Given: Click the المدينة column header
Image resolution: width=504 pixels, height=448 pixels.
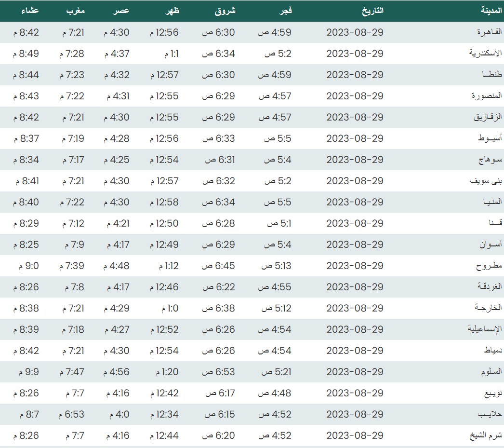Looking at the screenshot, I should [491, 11].
